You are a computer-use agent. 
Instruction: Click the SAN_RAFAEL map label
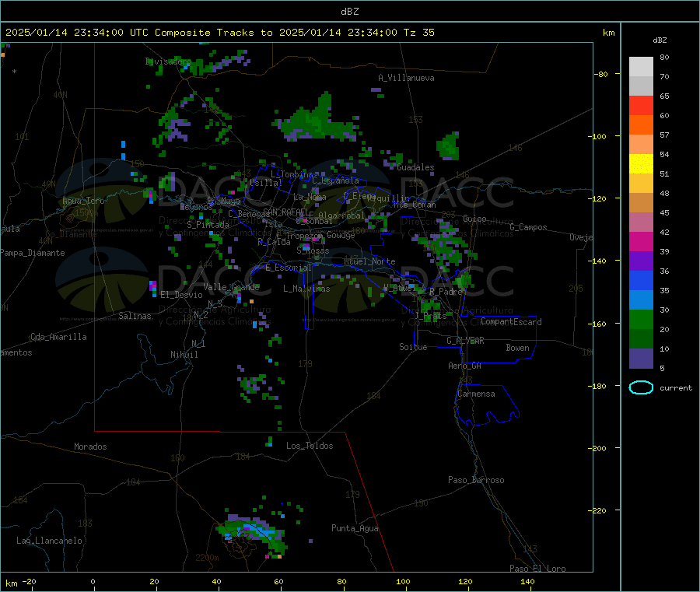[x=285, y=212]
